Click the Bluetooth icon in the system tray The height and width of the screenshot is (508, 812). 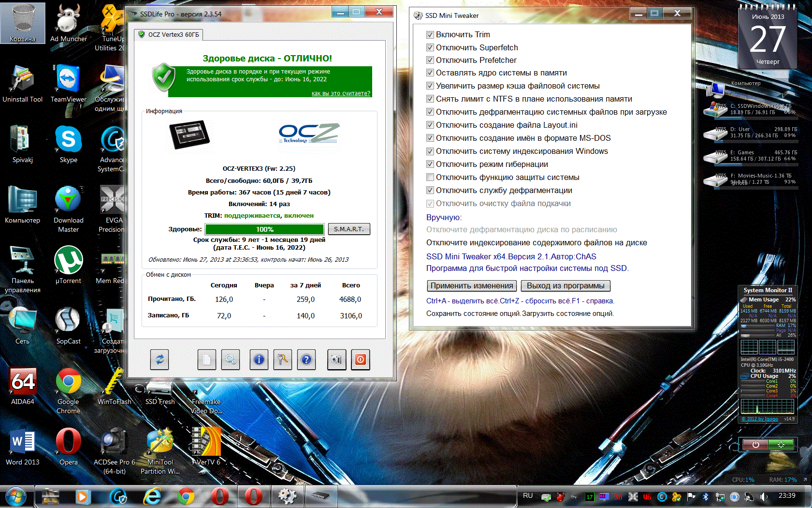705,497
